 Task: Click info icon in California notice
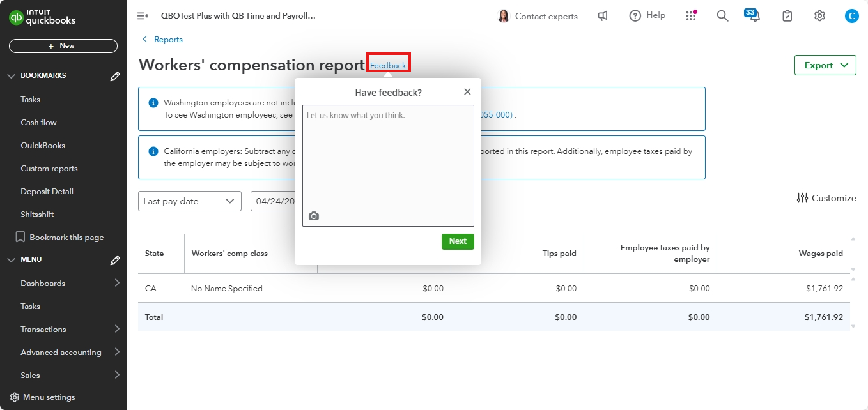(153, 151)
